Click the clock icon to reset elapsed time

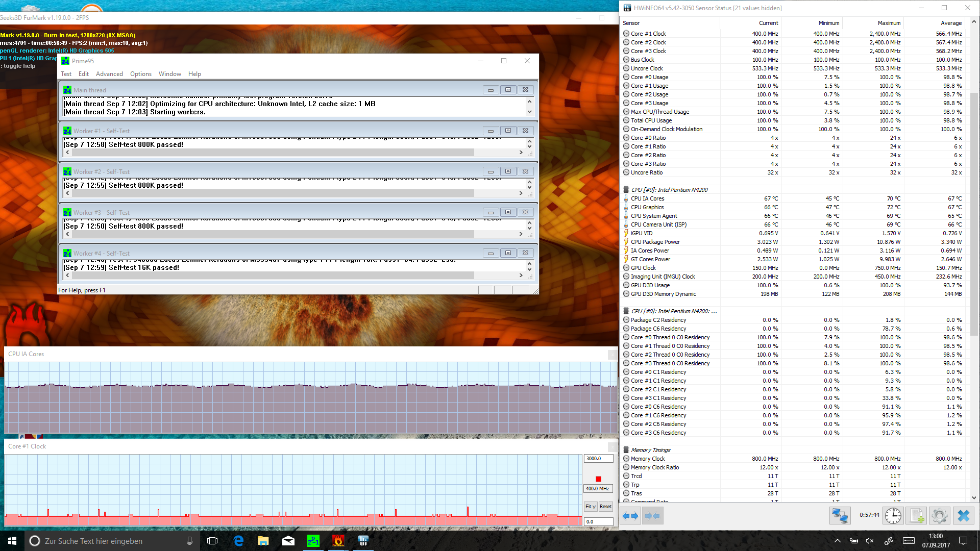893,516
